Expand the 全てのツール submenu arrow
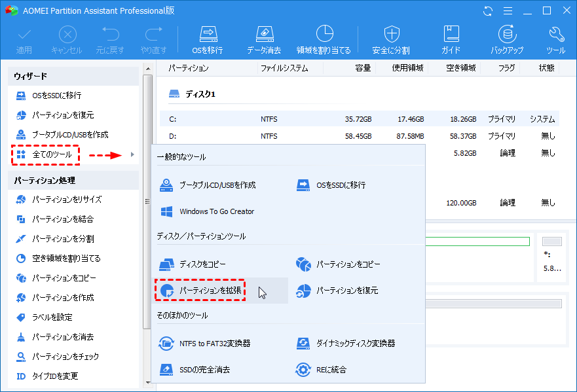Screen dimensions: 577x392 coord(132,154)
